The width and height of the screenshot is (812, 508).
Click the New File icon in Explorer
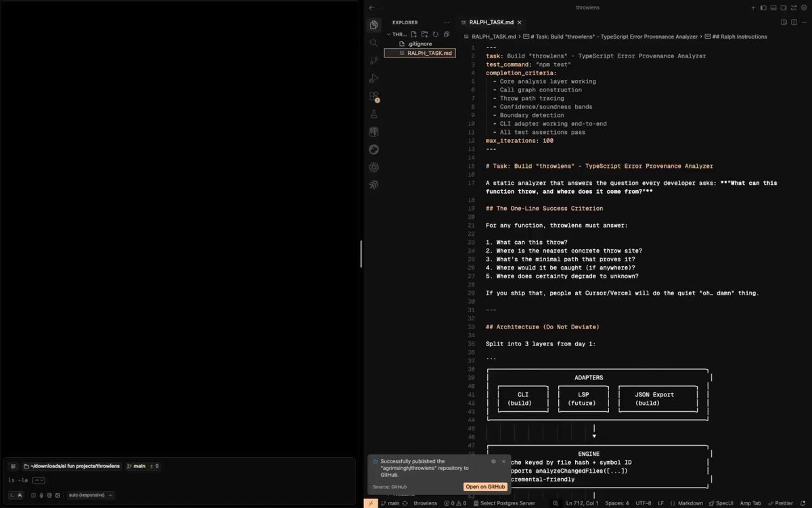pos(413,34)
